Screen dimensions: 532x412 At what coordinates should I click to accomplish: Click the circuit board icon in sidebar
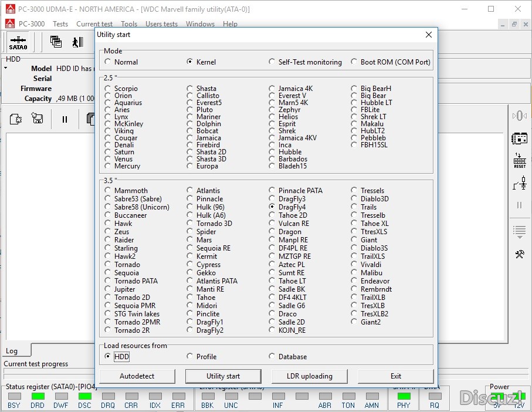click(519, 139)
